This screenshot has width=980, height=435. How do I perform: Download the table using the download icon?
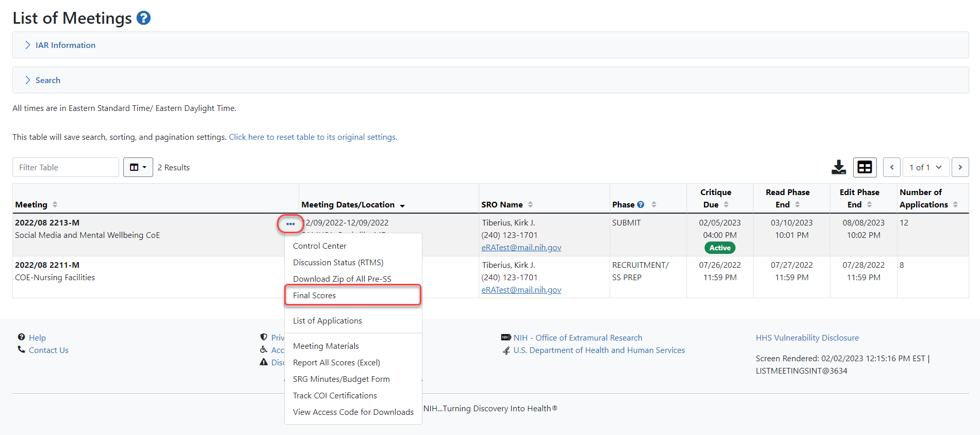tap(839, 167)
